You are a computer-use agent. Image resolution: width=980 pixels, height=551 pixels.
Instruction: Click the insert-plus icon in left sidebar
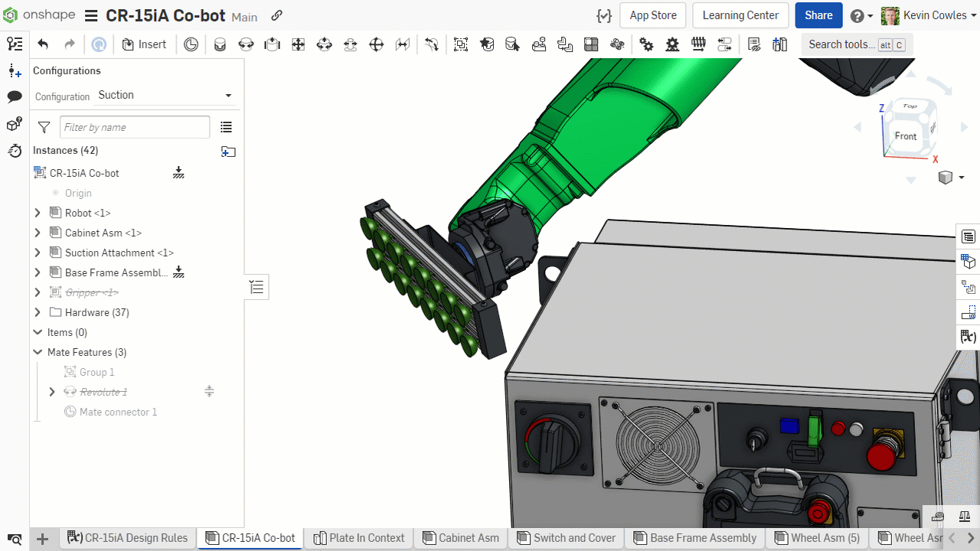15,71
